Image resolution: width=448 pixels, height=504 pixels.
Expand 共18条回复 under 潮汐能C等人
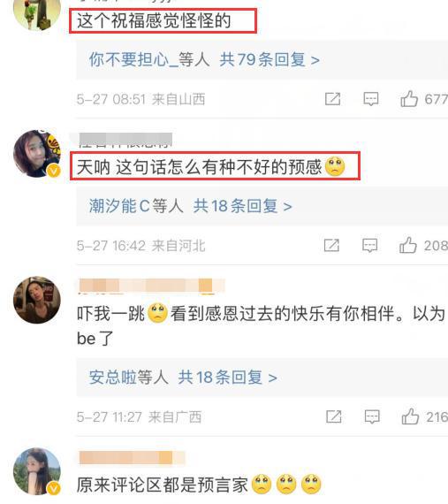point(242,206)
